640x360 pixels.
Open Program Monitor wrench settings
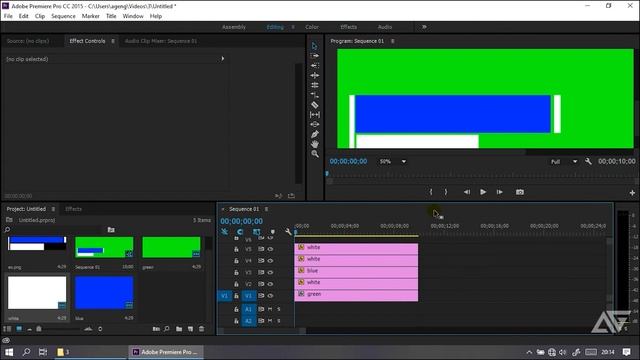(588, 161)
